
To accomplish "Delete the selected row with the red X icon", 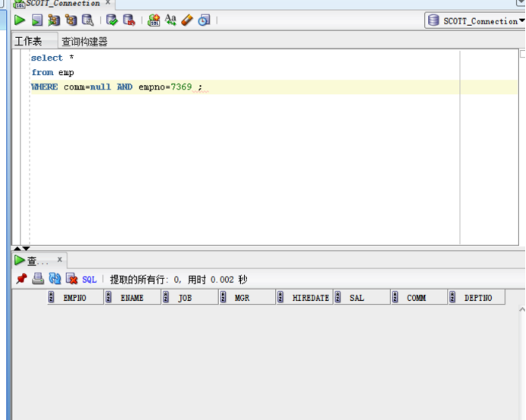I will [x=71, y=279].
